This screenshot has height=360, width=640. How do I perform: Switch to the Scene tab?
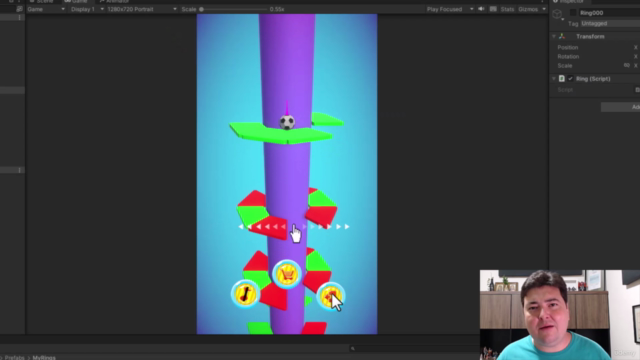[41, 2]
